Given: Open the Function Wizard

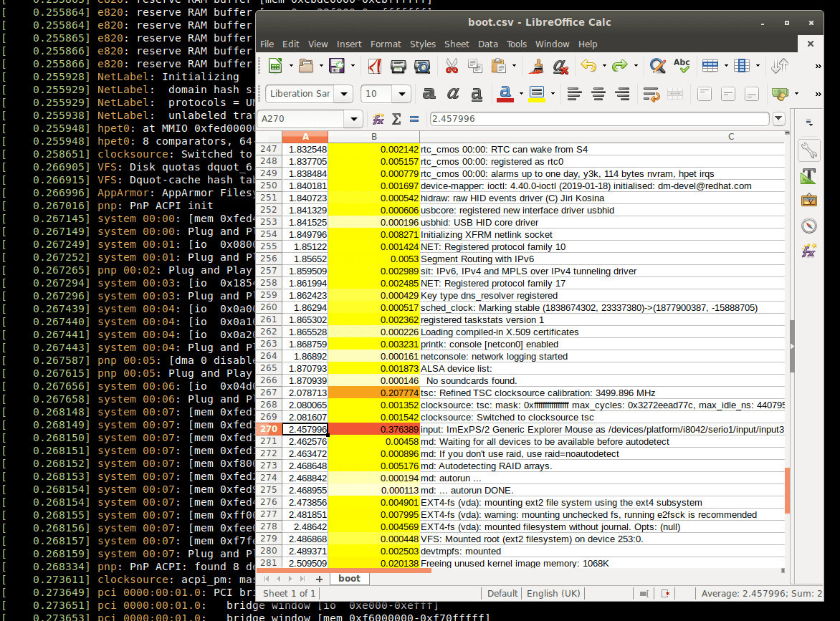Looking at the screenshot, I should point(378,119).
